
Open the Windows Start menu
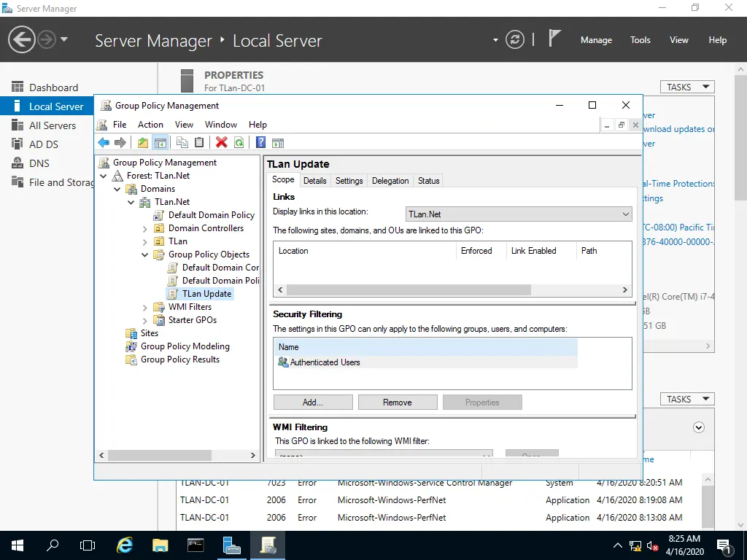click(18, 545)
